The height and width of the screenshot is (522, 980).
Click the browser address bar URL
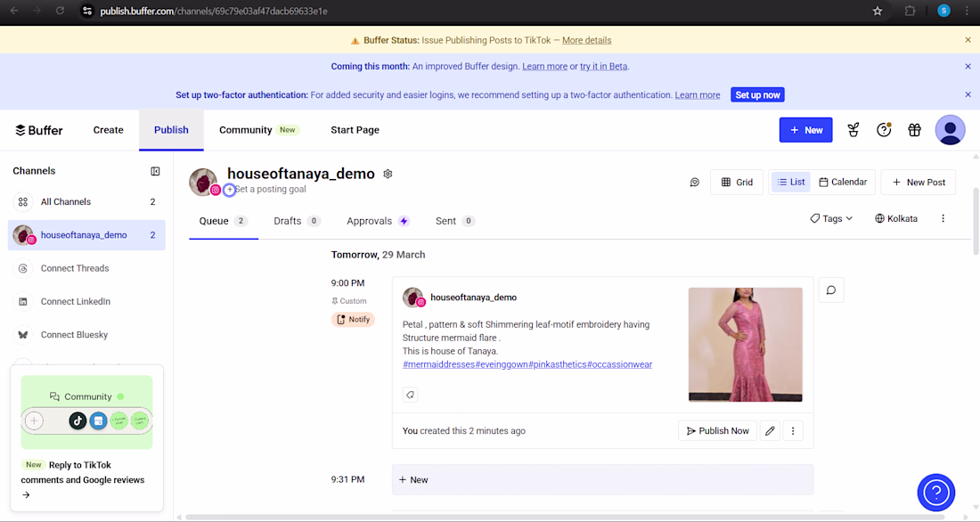coord(214,12)
